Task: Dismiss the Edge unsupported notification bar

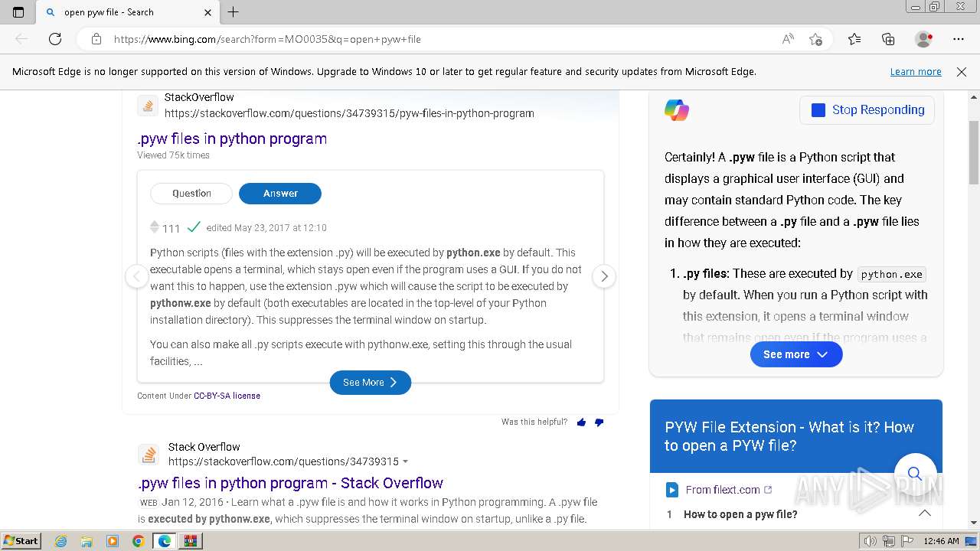Action: 962,72
